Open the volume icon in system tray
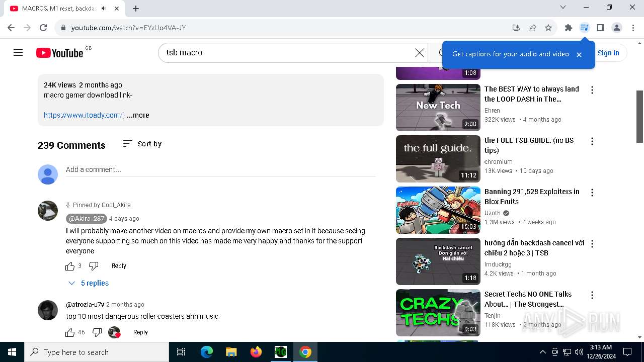Screen dimensions: 644x362 [579, 352]
